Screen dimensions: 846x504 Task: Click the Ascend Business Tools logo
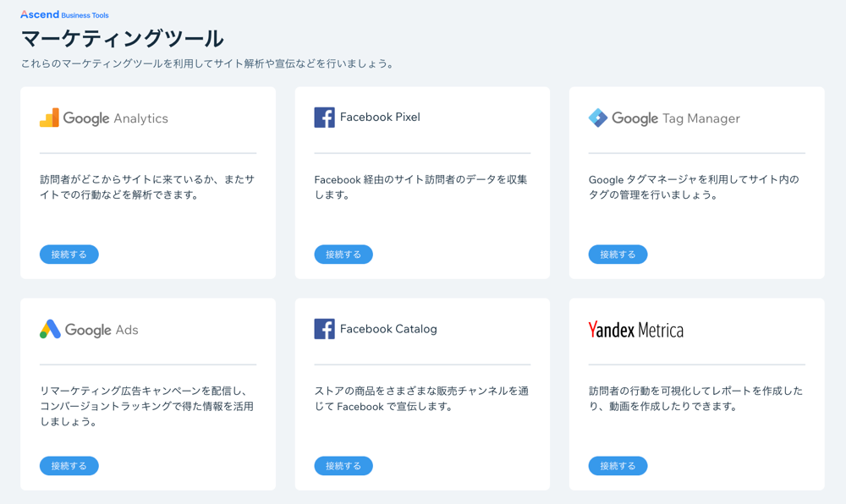pos(65,14)
